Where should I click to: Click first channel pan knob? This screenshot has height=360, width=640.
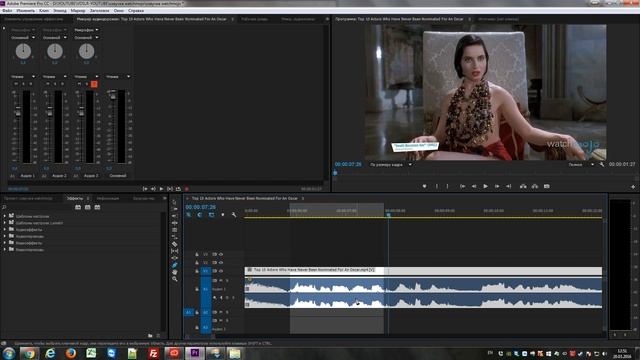[x=23, y=51]
